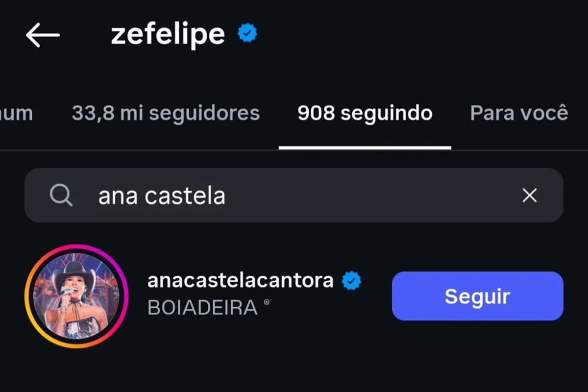Focus the search field containing ana castela

pyautogui.click(x=294, y=196)
